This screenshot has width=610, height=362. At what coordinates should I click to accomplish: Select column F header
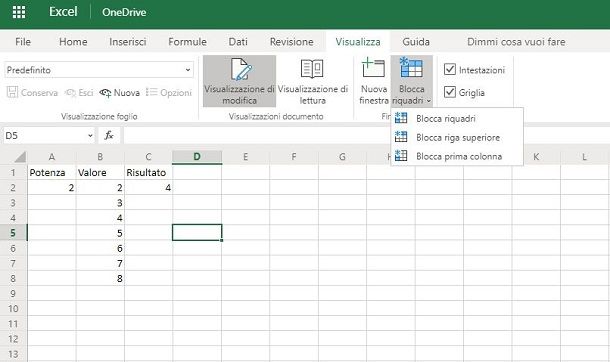[x=294, y=157]
